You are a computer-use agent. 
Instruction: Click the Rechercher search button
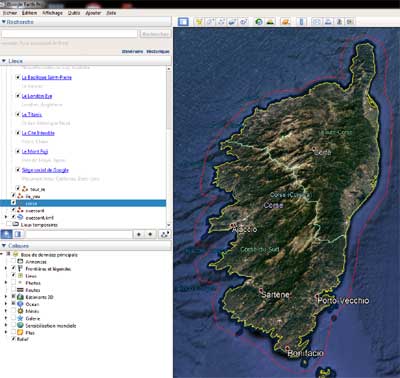coord(155,34)
